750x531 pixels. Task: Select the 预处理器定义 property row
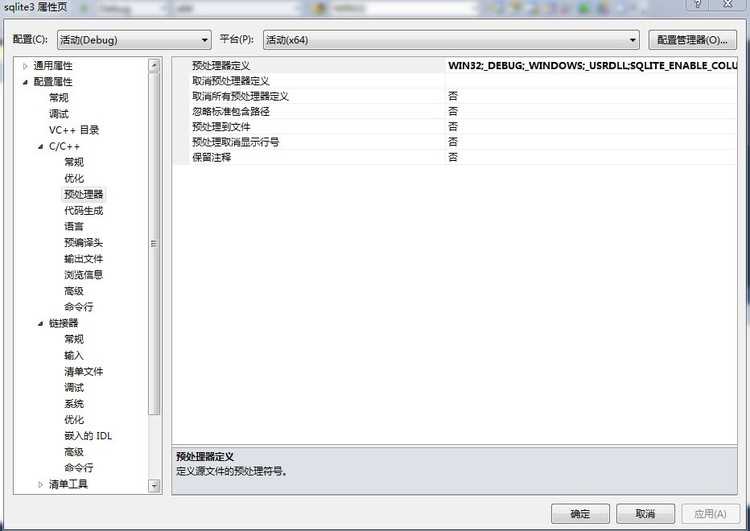[454, 66]
